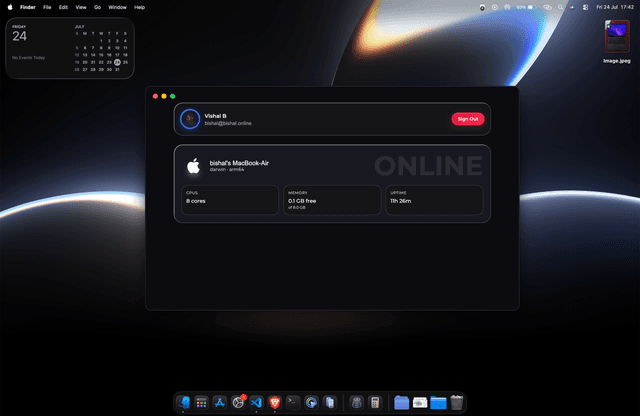Open Terminal from the dock
This screenshot has width=640, height=416.
point(293,403)
